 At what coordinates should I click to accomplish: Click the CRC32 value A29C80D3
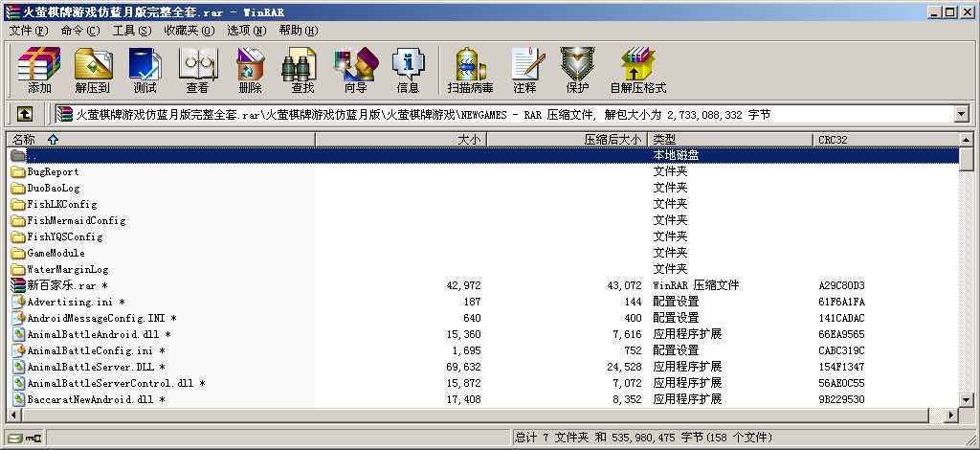tap(841, 285)
